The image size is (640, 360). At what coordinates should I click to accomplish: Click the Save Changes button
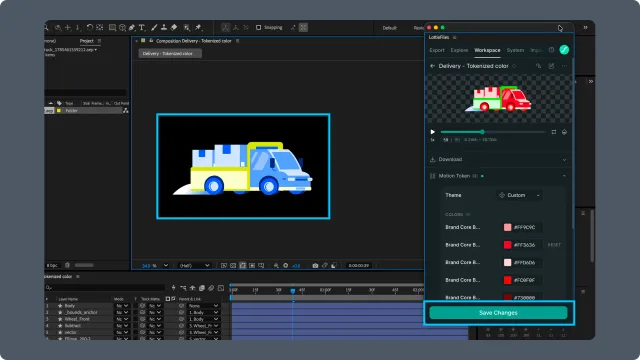(x=498, y=313)
